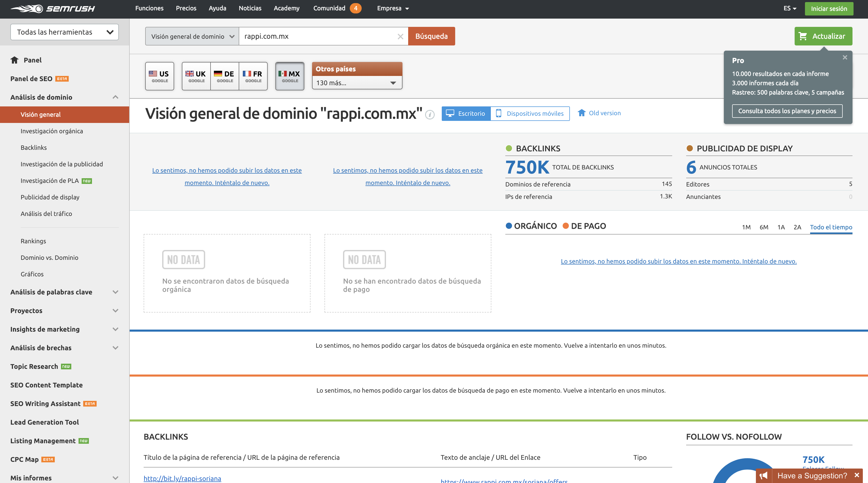The height and width of the screenshot is (483, 868).
Task: Select the MX Google database flag
Action: (x=290, y=76)
